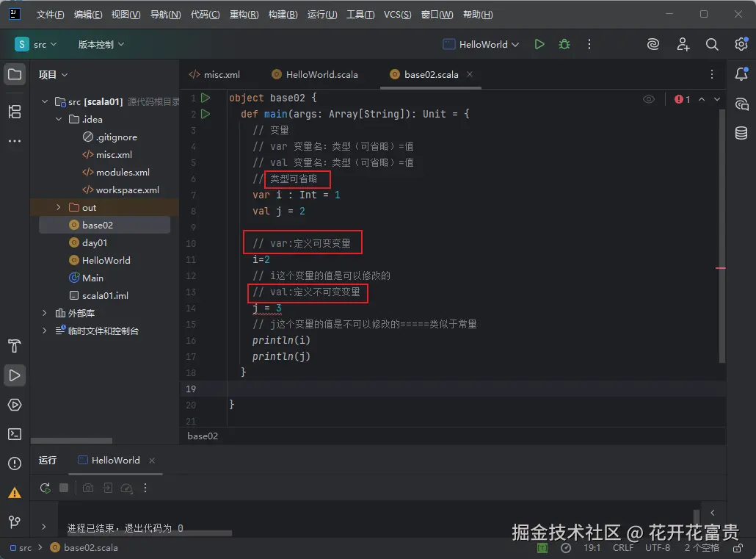Run HelloWorld with the green play button

click(539, 44)
